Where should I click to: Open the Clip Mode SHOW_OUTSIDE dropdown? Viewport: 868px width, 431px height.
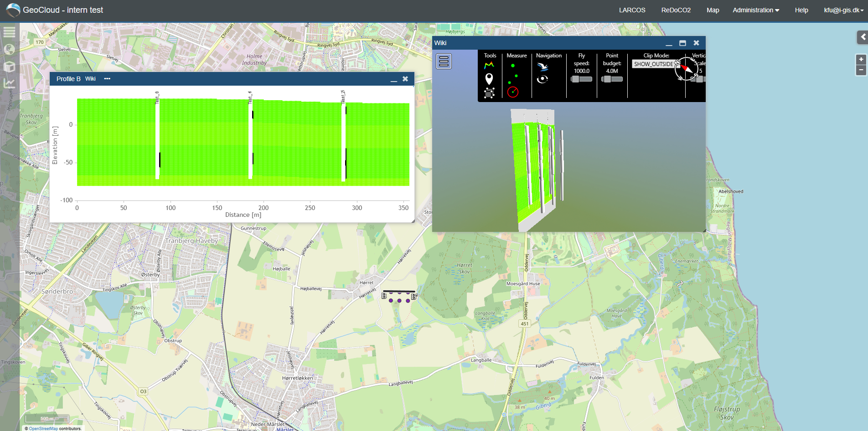656,64
